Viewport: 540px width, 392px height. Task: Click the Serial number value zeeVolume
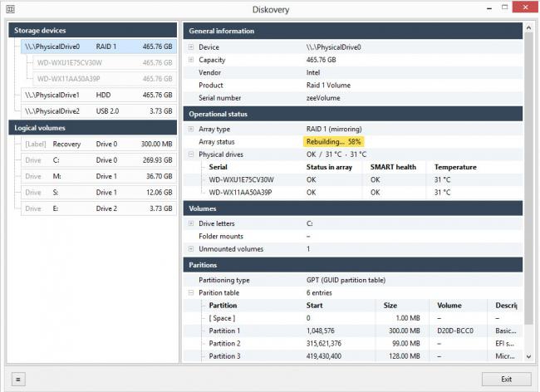point(323,98)
